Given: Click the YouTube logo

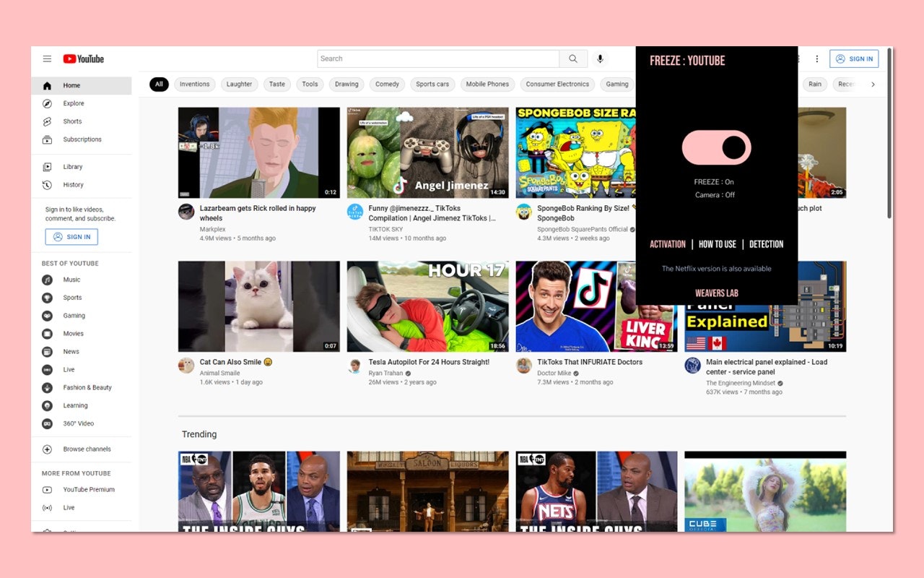Looking at the screenshot, I should pos(82,59).
